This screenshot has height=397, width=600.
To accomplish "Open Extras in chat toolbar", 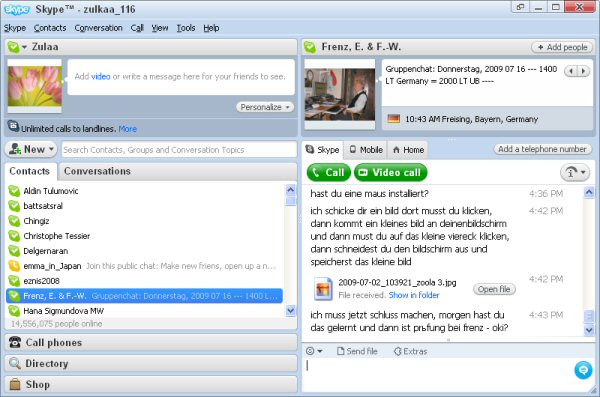I will (410, 351).
